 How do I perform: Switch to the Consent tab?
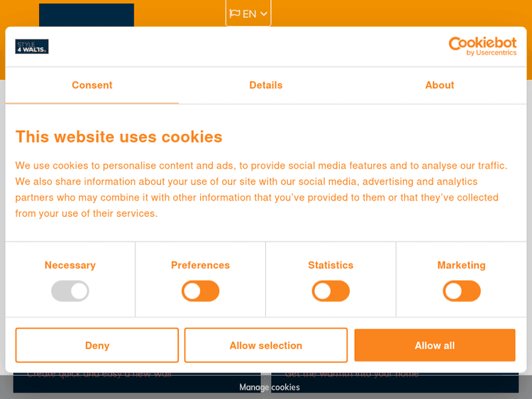(92, 85)
